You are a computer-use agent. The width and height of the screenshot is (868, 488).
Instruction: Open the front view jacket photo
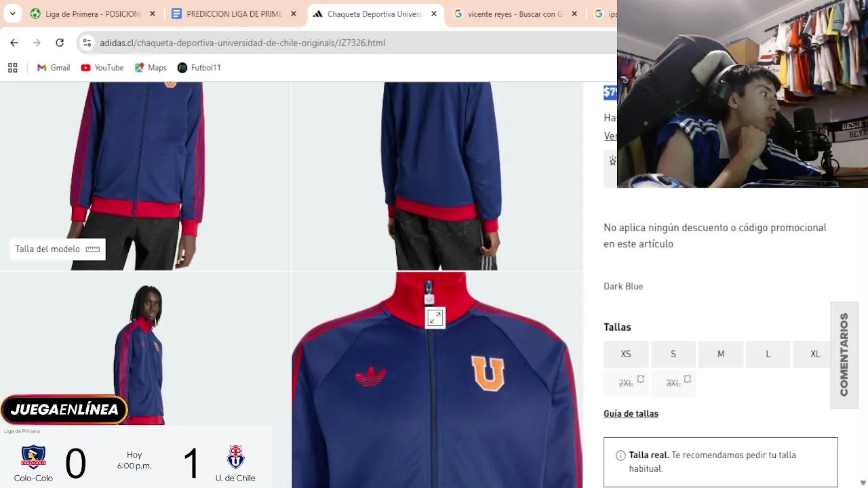click(145, 176)
